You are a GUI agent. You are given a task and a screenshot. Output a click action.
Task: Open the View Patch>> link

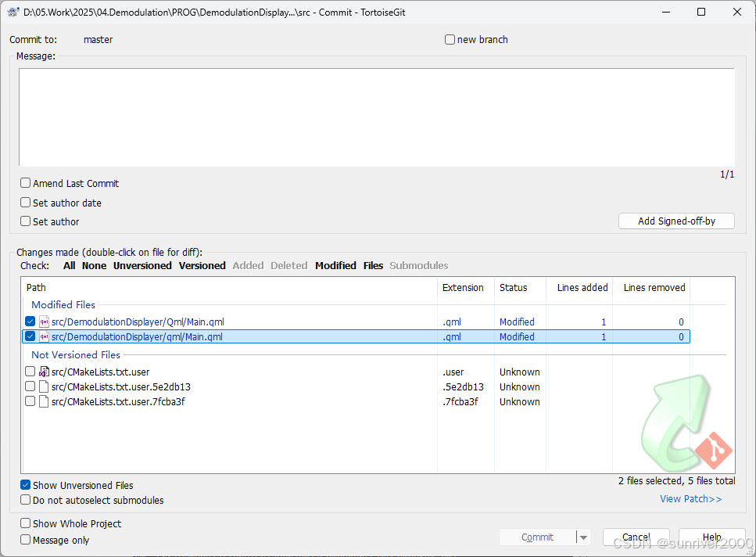[x=690, y=498]
